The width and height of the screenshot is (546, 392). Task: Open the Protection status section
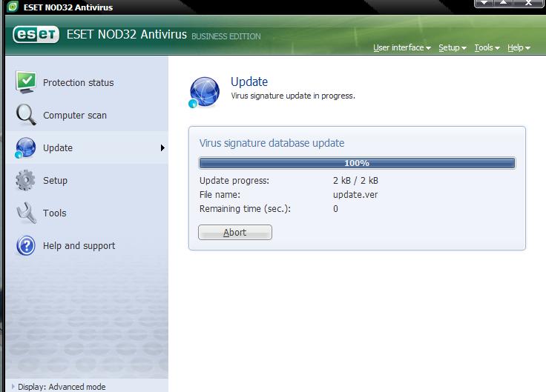point(87,82)
